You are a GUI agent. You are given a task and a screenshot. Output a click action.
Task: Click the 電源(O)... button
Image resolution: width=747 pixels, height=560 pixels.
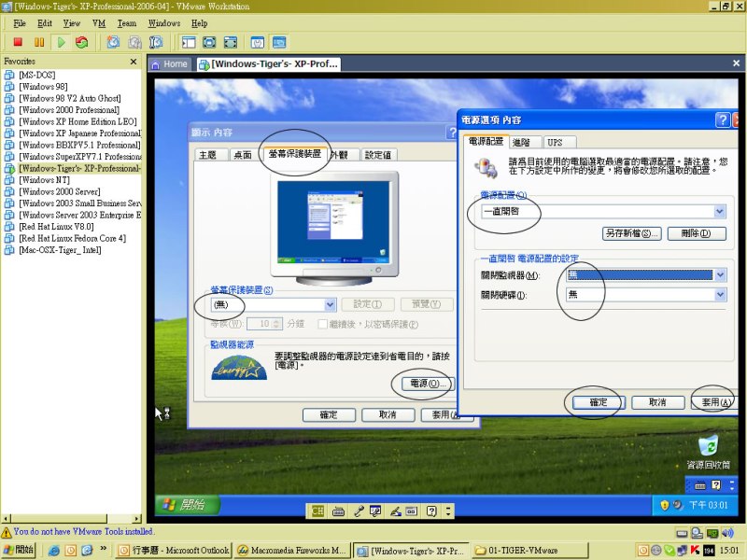[x=428, y=384]
